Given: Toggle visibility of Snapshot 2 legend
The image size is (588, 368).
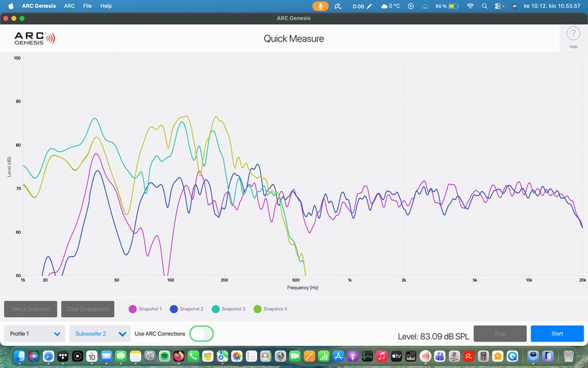Looking at the screenshot, I should [186, 309].
